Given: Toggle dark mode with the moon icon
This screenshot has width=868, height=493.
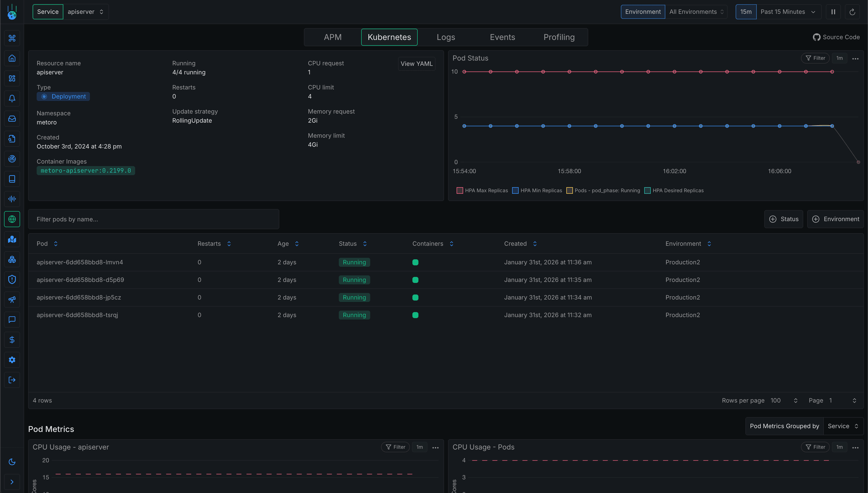Looking at the screenshot, I should click(12, 462).
